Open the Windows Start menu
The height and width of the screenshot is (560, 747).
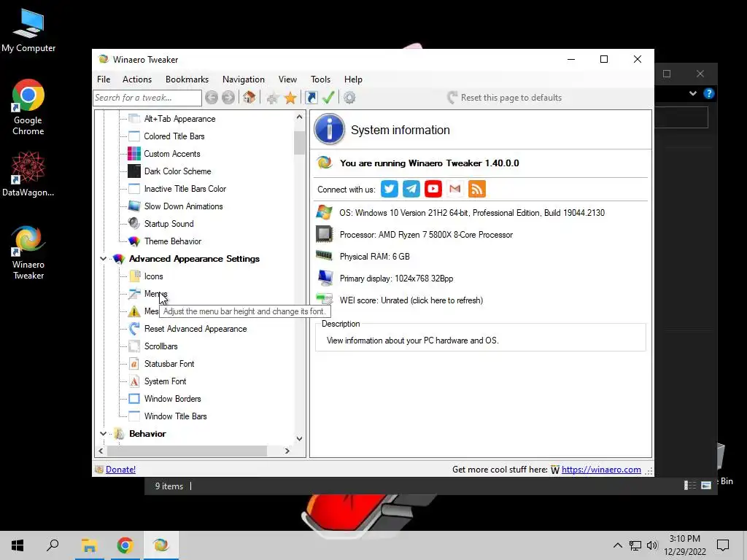pyautogui.click(x=18, y=545)
